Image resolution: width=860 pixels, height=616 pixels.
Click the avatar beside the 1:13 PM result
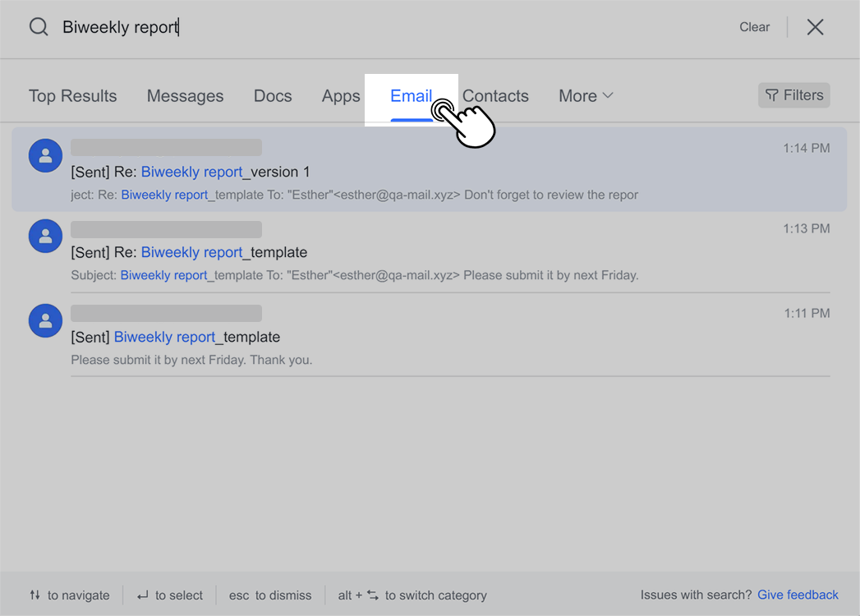tap(45, 236)
